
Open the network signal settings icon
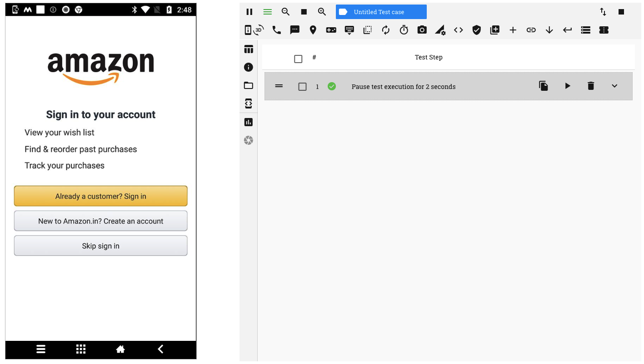[440, 30]
